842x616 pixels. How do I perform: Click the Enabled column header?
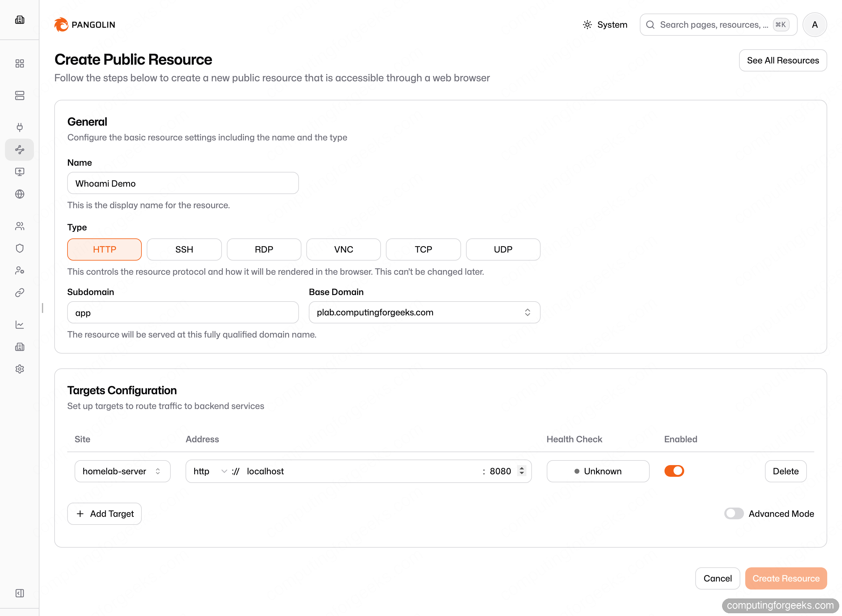click(681, 439)
